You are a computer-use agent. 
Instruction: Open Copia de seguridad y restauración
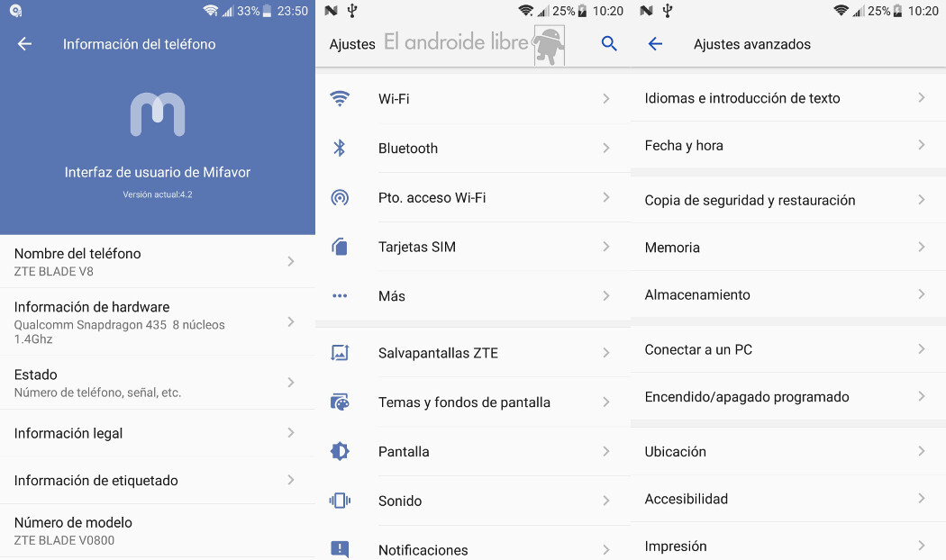pyautogui.click(x=788, y=200)
